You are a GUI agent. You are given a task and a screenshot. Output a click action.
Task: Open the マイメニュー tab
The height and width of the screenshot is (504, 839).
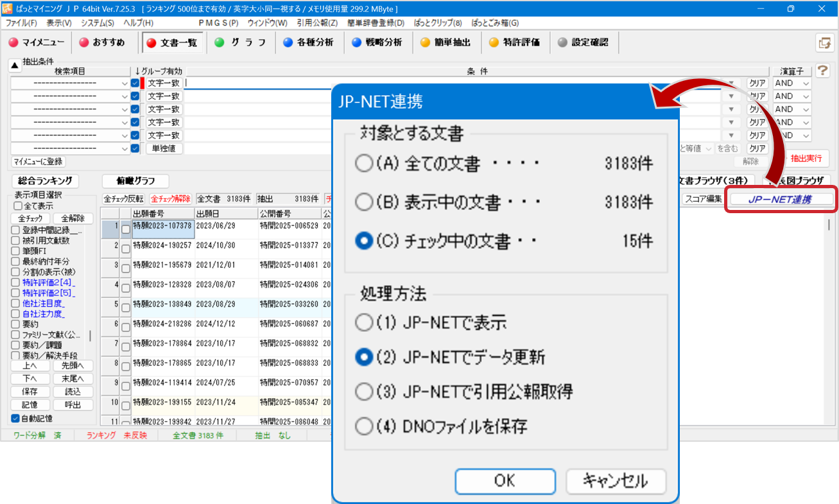pyautogui.click(x=37, y=43)
